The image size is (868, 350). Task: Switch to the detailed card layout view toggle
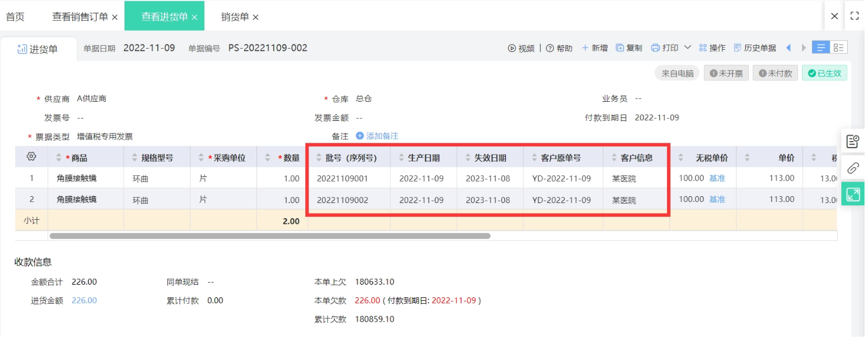pos(838,48)
